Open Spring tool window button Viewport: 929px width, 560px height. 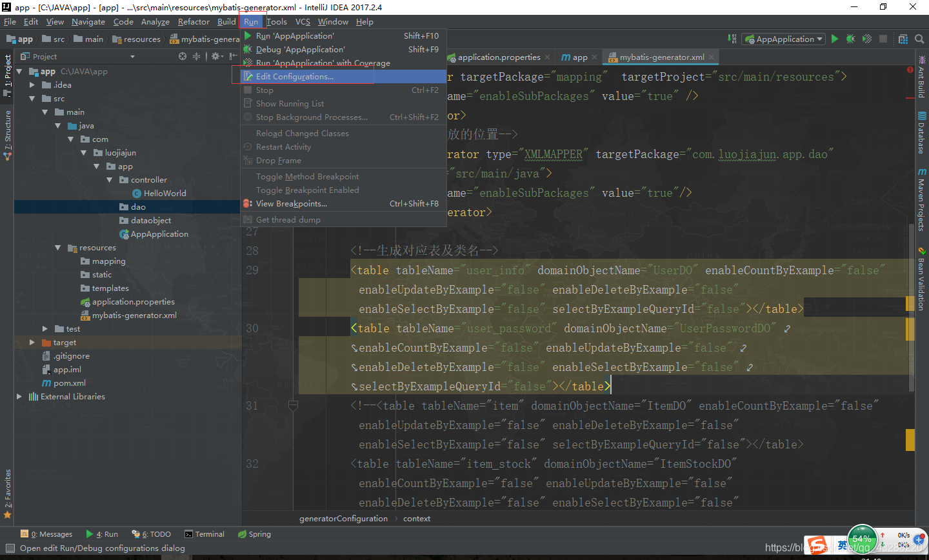(254, 534)
